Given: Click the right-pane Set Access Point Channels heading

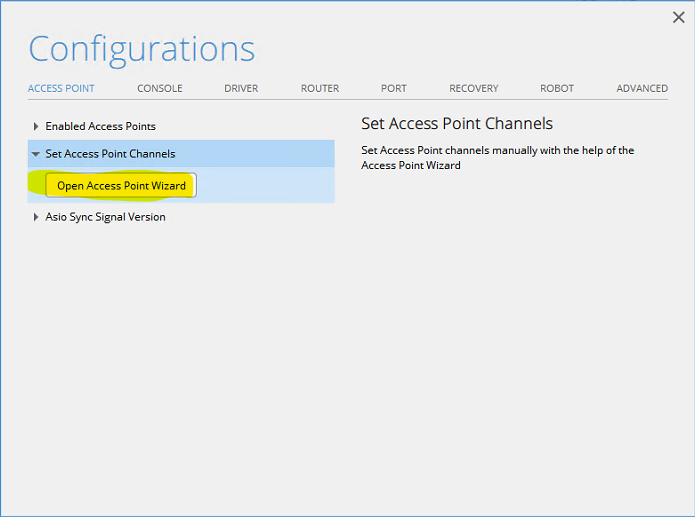Looking at the screenshot, I should (x=457, y=124).
